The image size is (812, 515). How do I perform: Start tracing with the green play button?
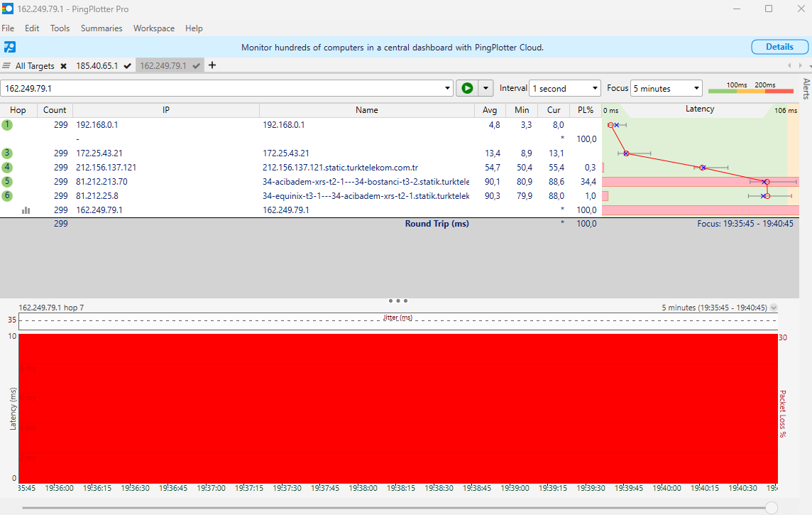[x=467, y=88]
